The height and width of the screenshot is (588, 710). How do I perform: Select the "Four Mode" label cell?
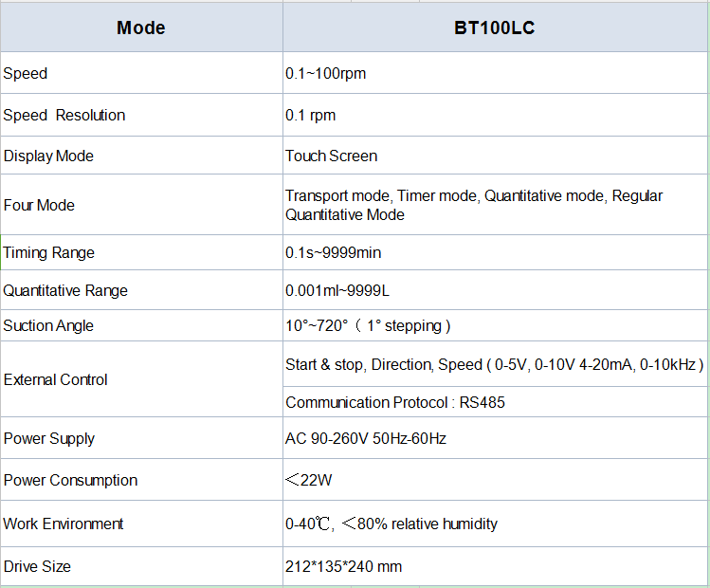click(39, 205)
